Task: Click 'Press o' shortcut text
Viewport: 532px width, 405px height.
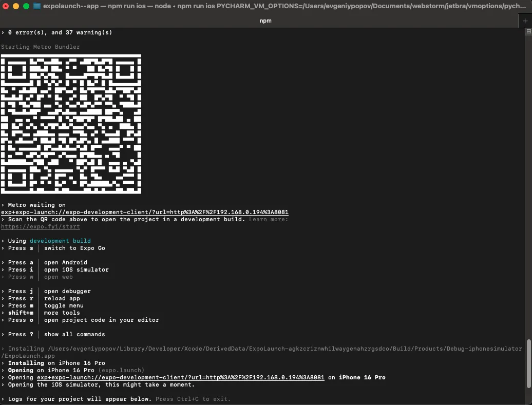Action: 21,320
